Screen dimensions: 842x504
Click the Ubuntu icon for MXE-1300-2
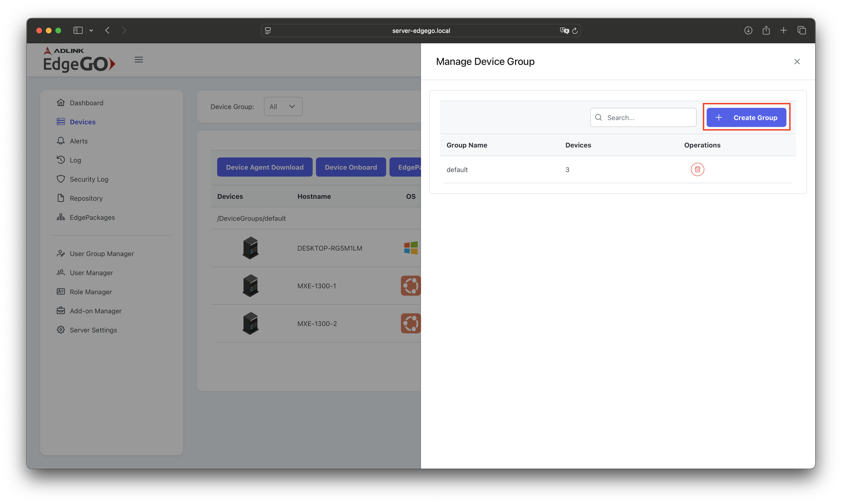click(x=411, y=323)
